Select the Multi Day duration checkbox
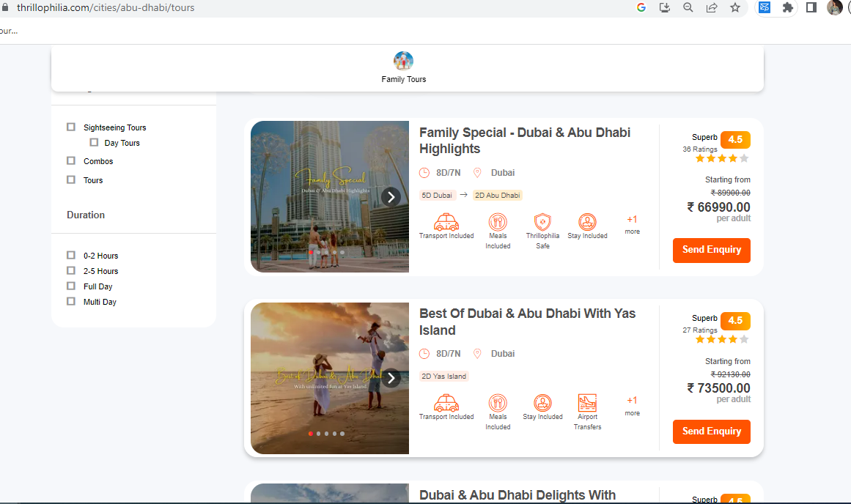 [x=71, y=301]
